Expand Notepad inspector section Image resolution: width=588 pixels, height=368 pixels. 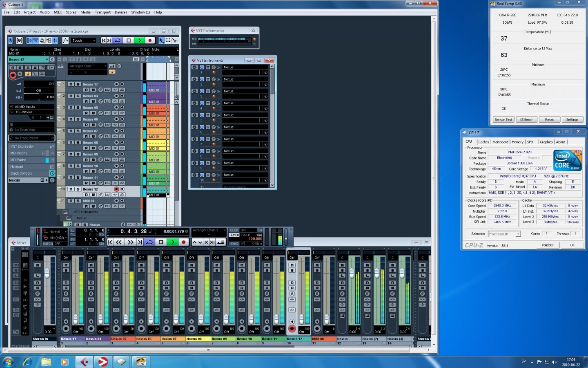pos(31,167)
